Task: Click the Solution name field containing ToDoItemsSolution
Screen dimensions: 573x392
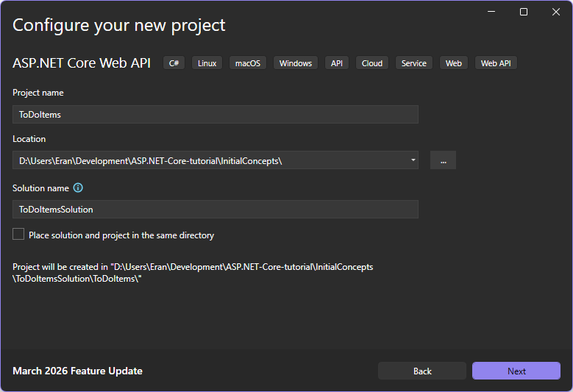Action: 216,210
